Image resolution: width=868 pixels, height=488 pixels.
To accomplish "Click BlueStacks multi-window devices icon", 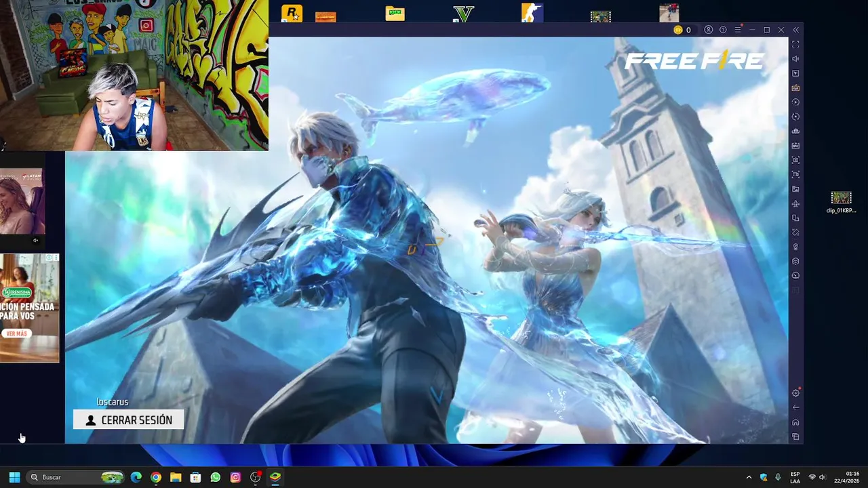I will point(796,218).
